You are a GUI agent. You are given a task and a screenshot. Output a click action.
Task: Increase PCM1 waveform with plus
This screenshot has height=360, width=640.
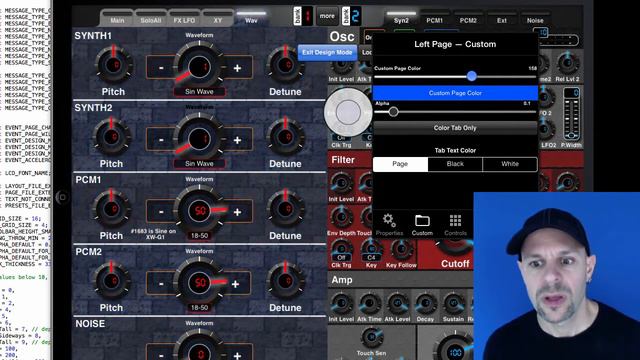coord(237,212)
